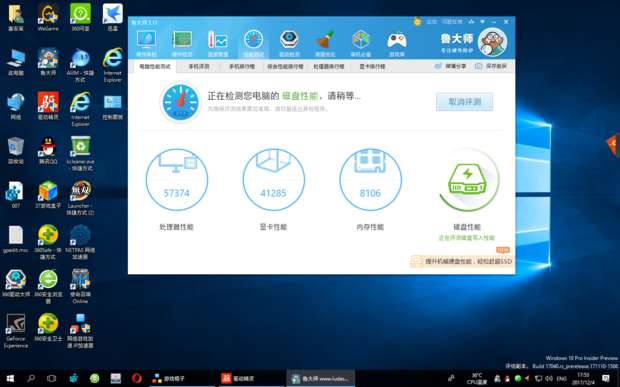Click the gold medal icon in title bar
Viewport: 620px width, 387px height.
417,22
